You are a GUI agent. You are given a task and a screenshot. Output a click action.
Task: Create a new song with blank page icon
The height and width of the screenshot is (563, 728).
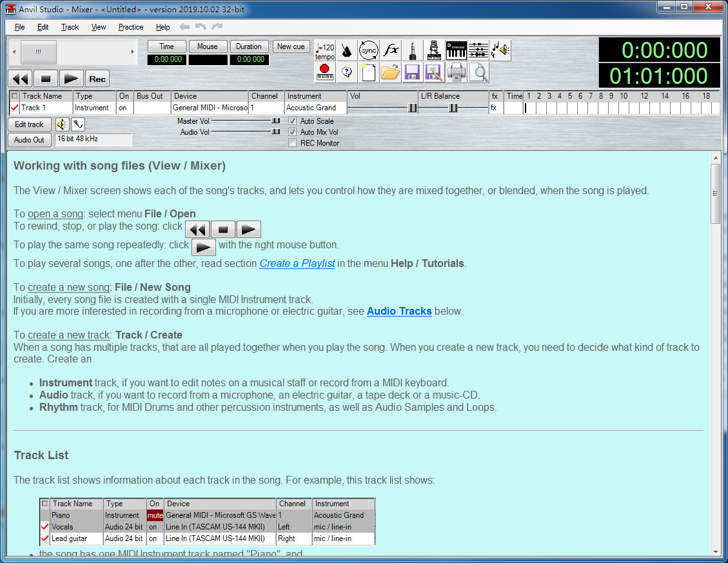369,72
